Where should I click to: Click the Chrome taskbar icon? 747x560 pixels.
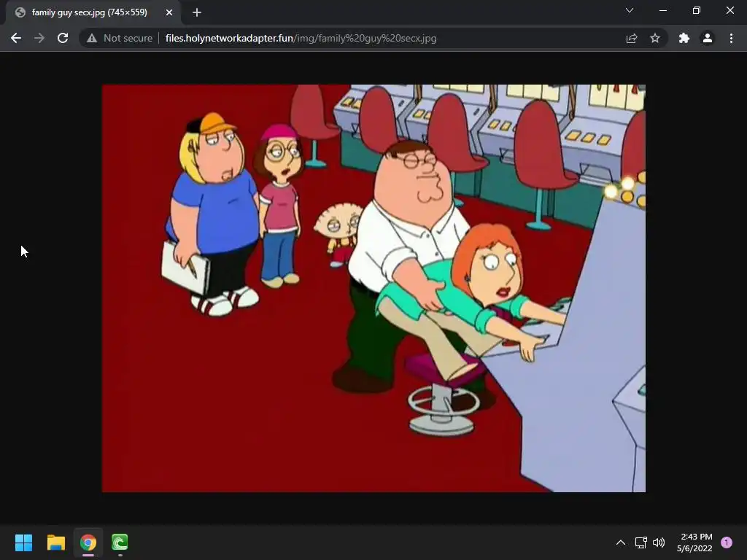(88, 542)
